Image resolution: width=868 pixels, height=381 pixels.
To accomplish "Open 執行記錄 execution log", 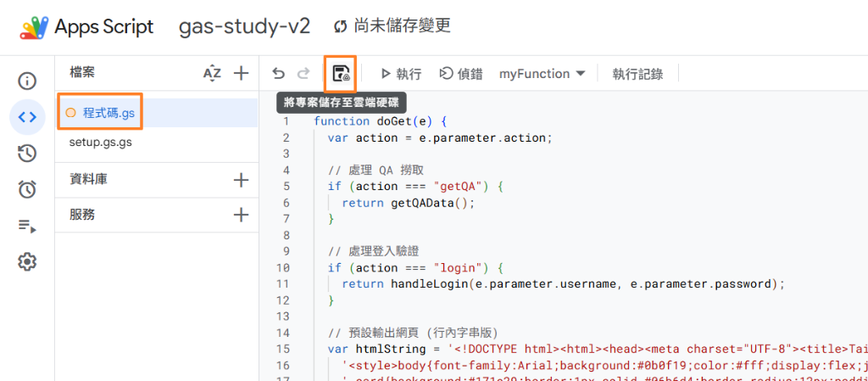I will pyautogui.click(x=637, y=74).
